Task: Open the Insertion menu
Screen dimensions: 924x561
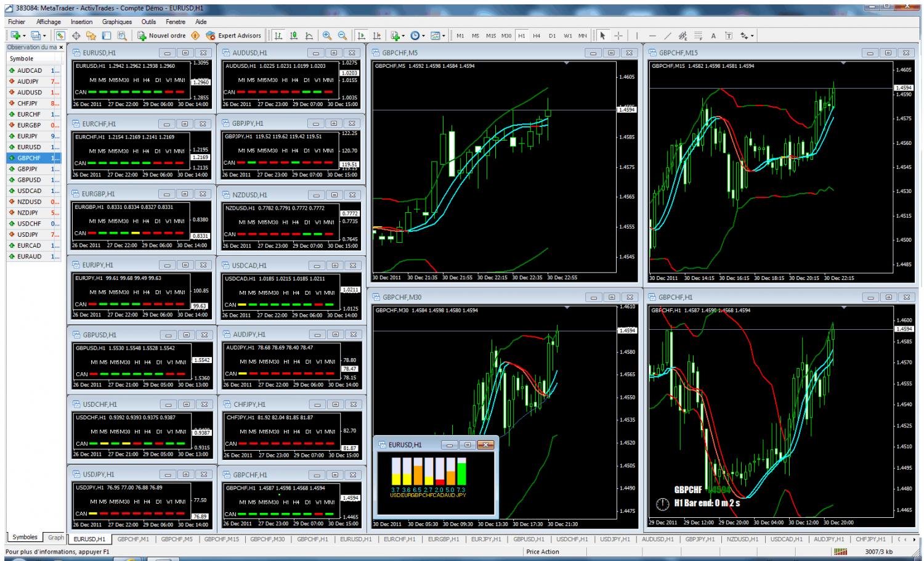Action: click(81, 22)
